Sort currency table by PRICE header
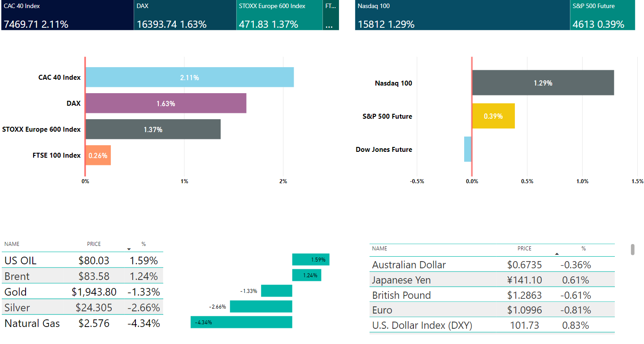The height and width of the screenshot is (344, 644). 524,248
